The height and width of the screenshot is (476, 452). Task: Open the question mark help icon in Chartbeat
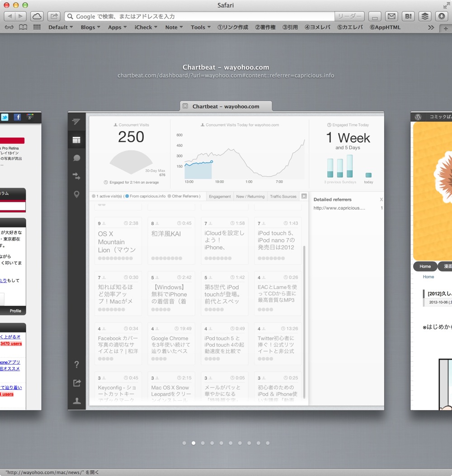click(76, 364)
